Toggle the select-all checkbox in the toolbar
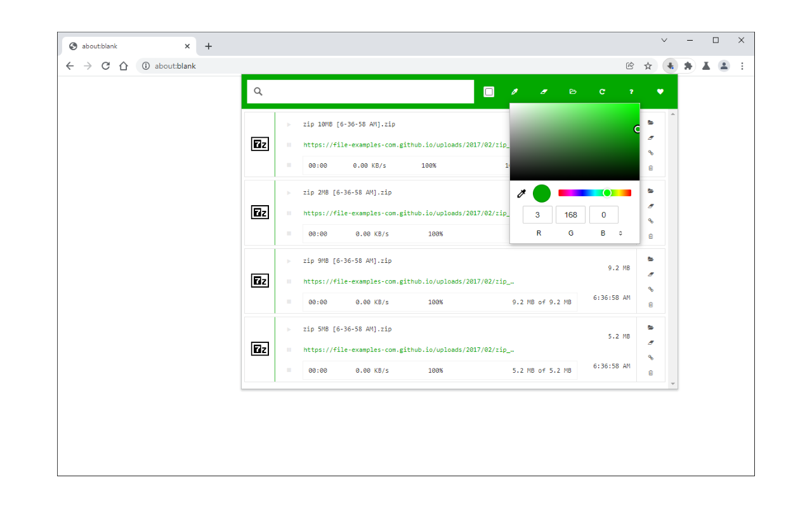Image resolution: width=812 pixels, height=508 pixels. tap(488, 91)
